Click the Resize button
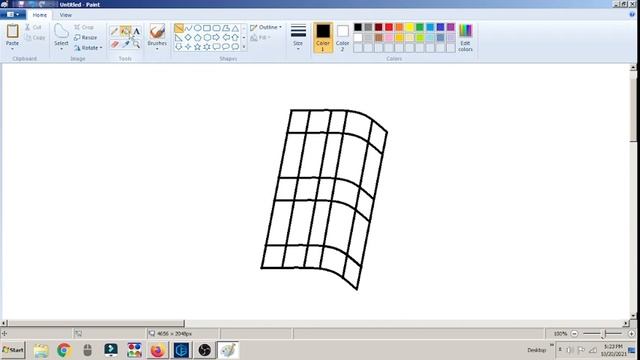The width and height of the screenshot is (640, 360). (86, 38)
